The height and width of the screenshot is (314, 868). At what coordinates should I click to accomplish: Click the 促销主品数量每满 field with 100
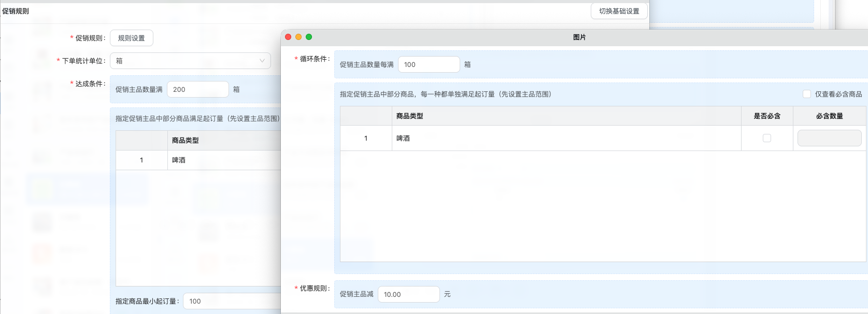tap(429, 64)
